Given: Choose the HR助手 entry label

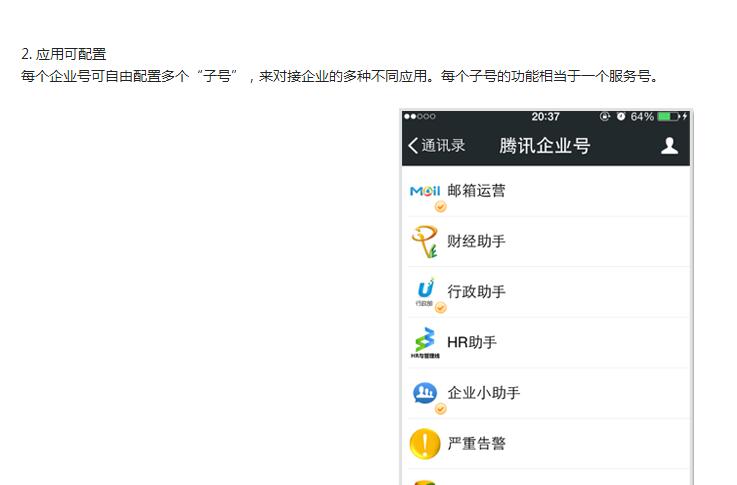Looking at the screenshot, I should coord(472,342).
